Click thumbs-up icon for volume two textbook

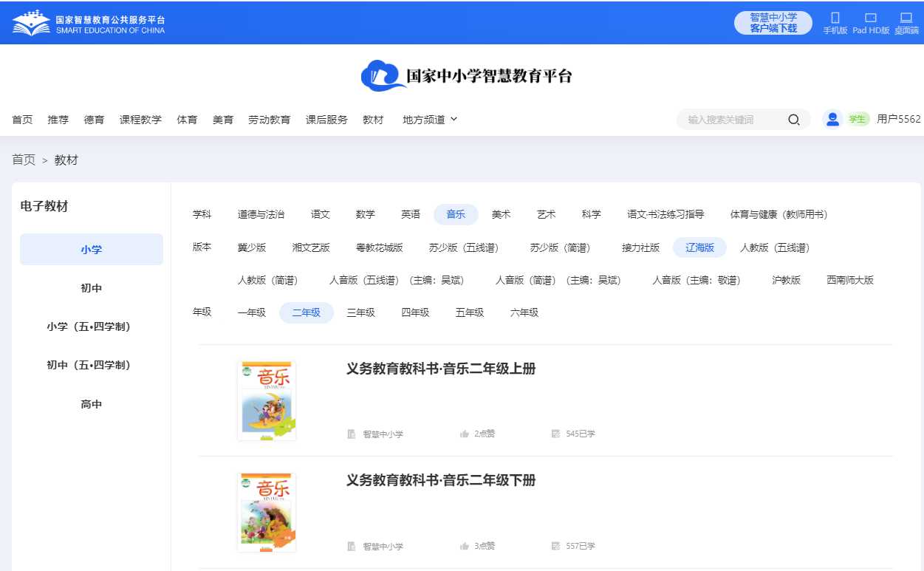[x=465, y=546]
